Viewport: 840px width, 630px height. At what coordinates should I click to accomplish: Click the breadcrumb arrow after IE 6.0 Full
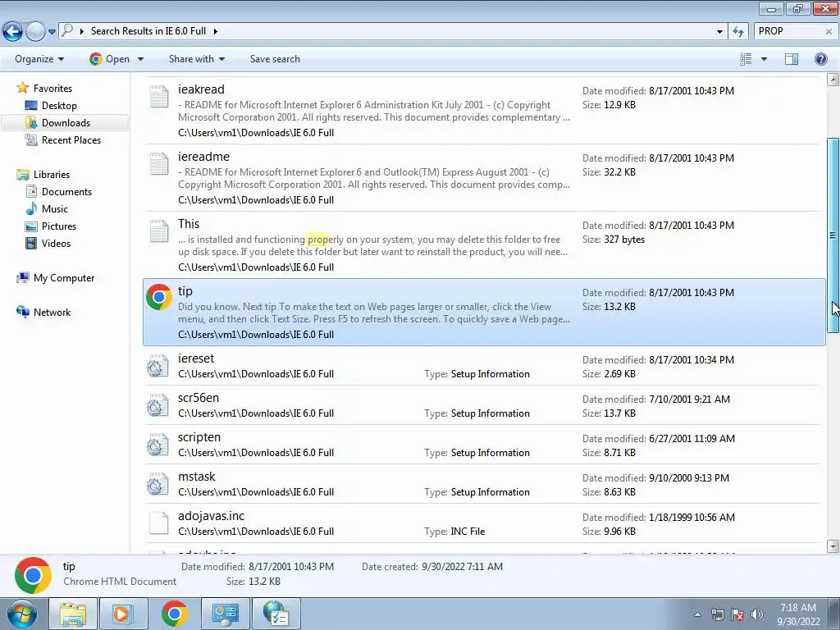pos(216,32)
